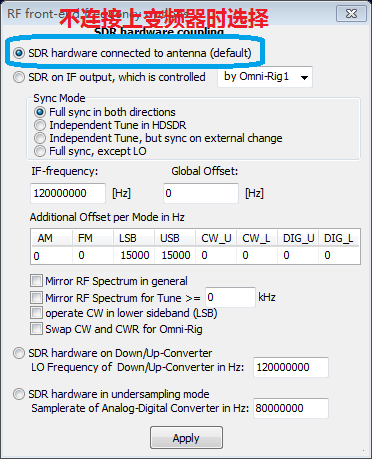
Task: Click the DIG_U offset cell value
Action: [287, 255]
